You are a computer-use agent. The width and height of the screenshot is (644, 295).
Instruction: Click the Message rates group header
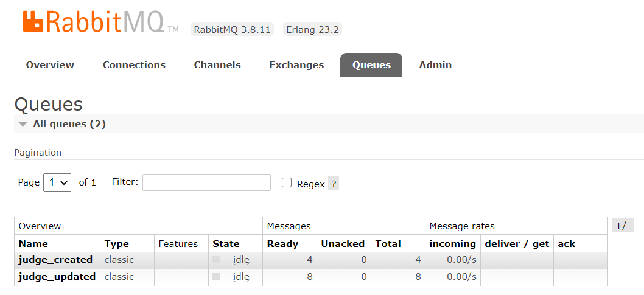click(462, 226)
